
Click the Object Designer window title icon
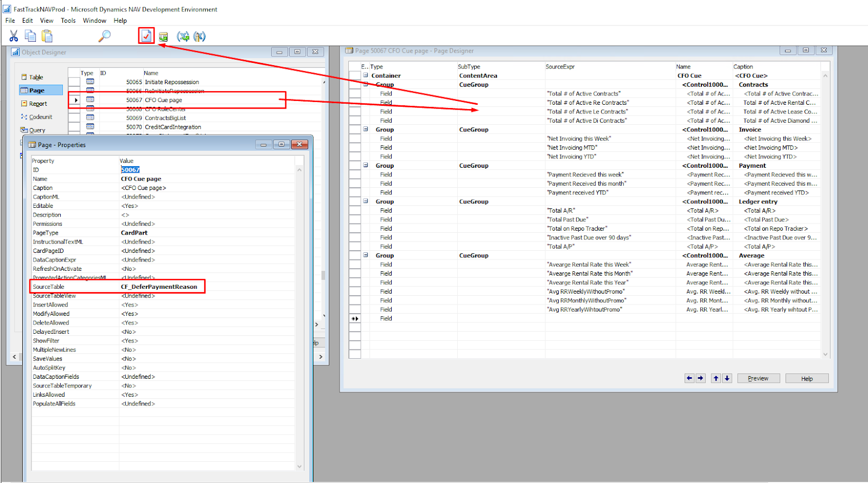pyautogui.click(x=15, y=52)
